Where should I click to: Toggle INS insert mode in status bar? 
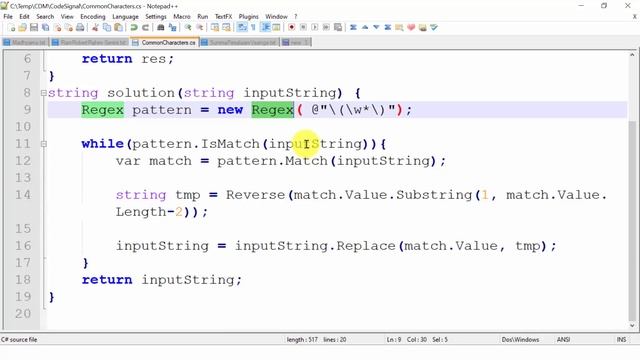pos(621,340)
